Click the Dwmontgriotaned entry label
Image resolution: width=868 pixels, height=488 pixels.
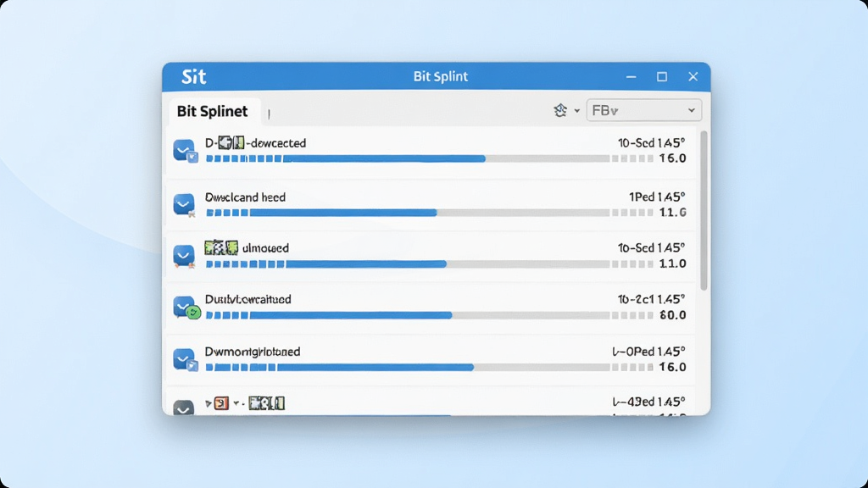[253, 352]
